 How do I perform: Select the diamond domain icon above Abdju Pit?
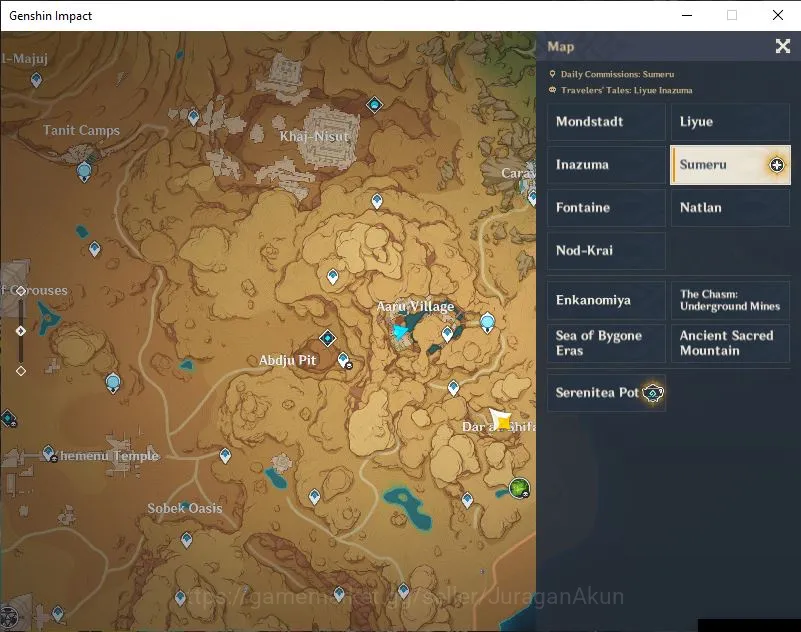(x=327, y=338)
